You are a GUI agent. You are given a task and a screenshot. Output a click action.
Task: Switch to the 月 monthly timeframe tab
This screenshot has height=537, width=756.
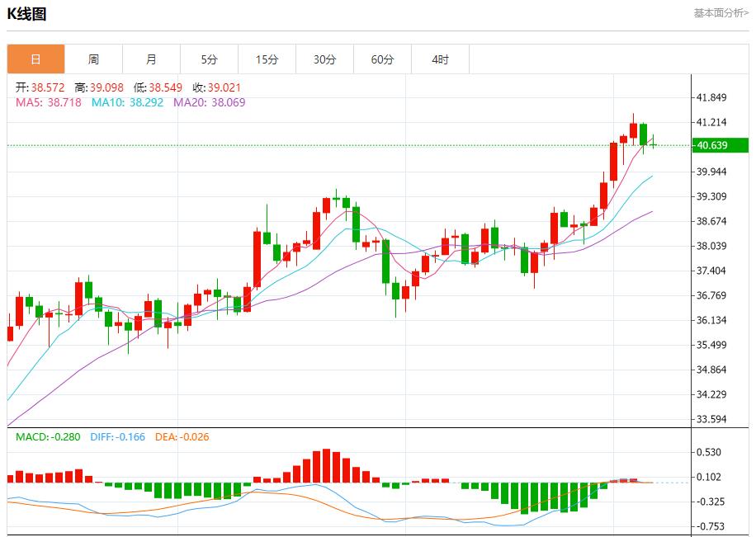click(151, 59)
